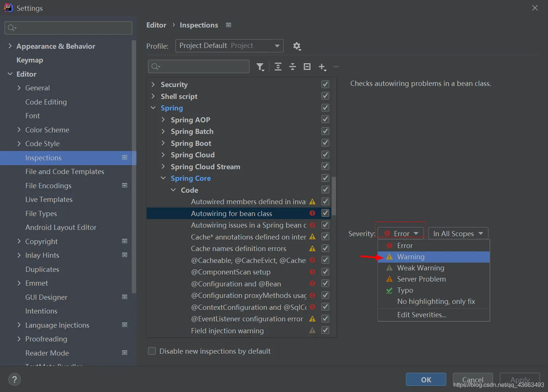548x392 pixels.
Task: Select Warning in severity menu
Action: (x=434, y=257)
